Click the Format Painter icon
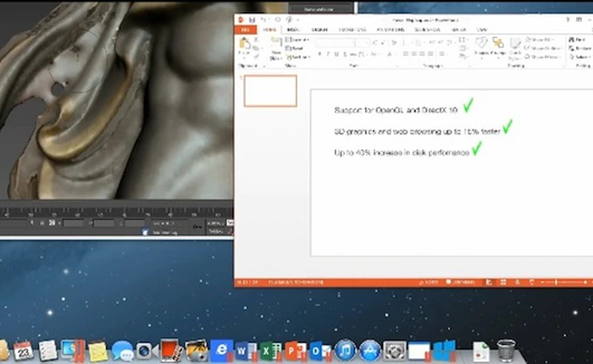This screenshot has width=593, height=364. [x=257, y=57]
